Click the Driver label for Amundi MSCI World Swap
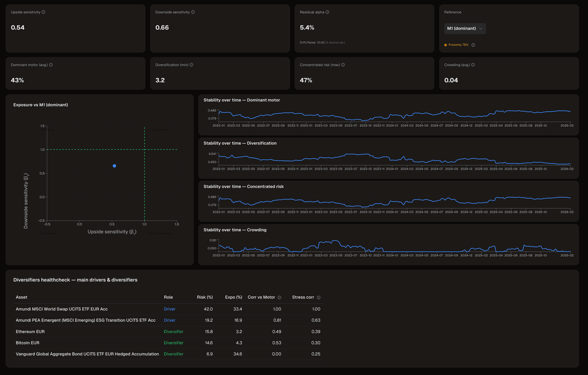Viewport: 588px width, 375px height. tap(169, 309)
